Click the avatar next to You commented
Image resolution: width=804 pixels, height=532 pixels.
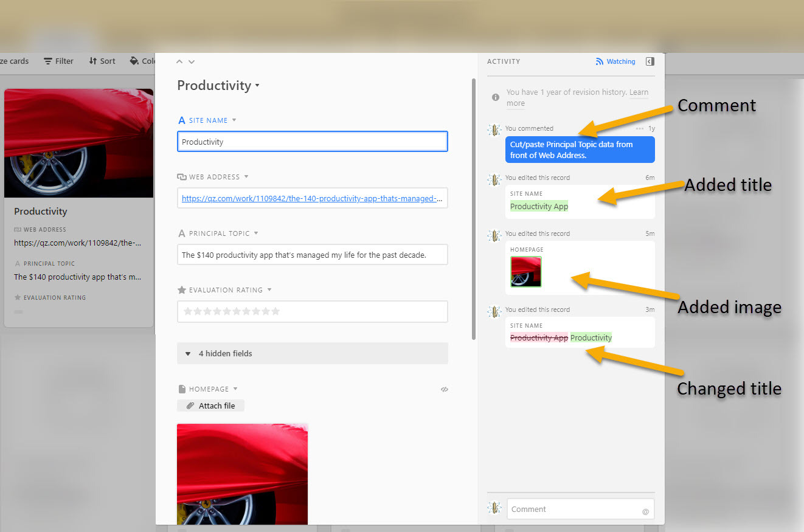[x=495, y=130]
